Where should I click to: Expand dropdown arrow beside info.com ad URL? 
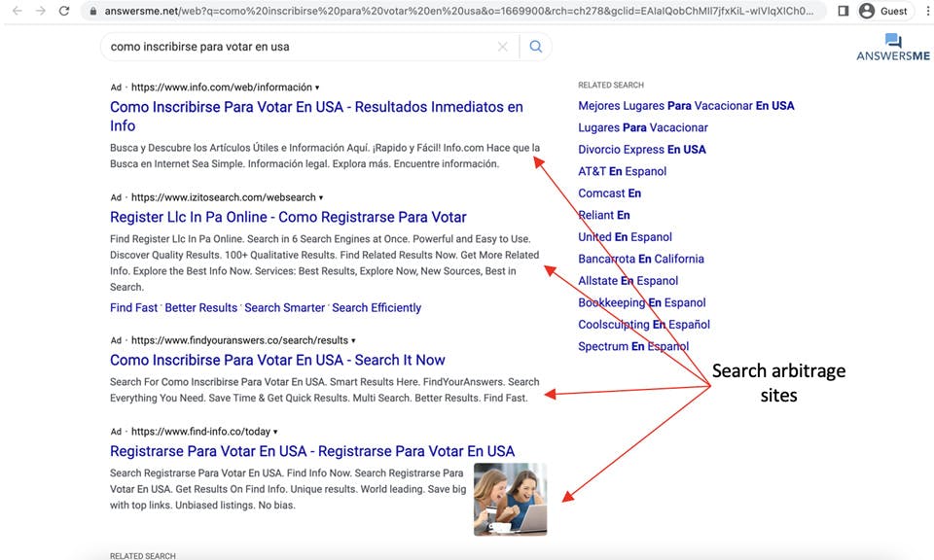pos(317,87)
